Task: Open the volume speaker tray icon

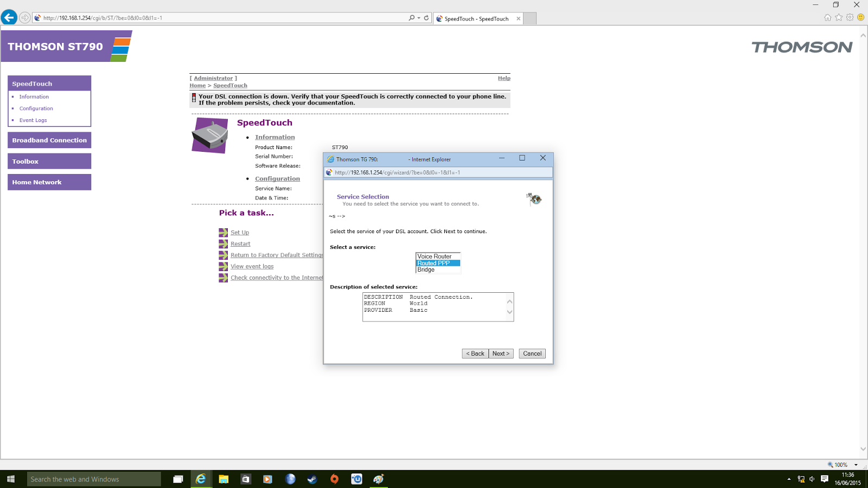Action: coord(812,479)
